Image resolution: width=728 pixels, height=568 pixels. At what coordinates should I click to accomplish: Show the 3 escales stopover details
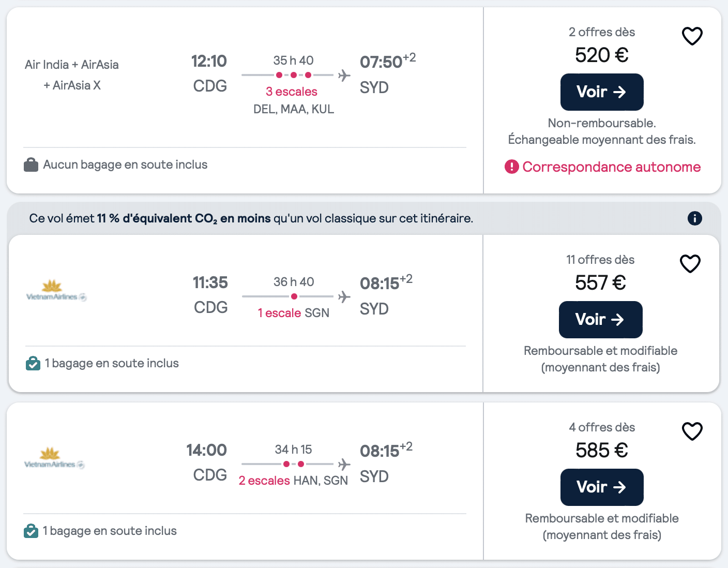tap(292, 92)
